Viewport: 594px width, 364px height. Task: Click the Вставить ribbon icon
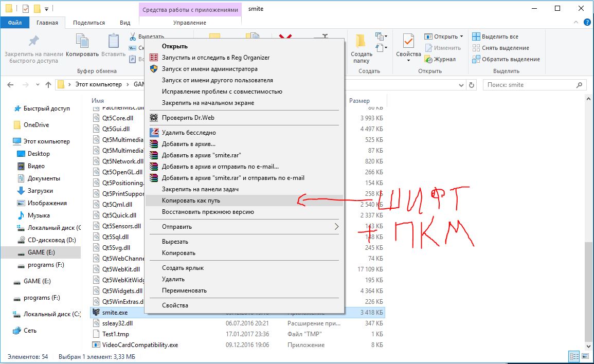113,41
